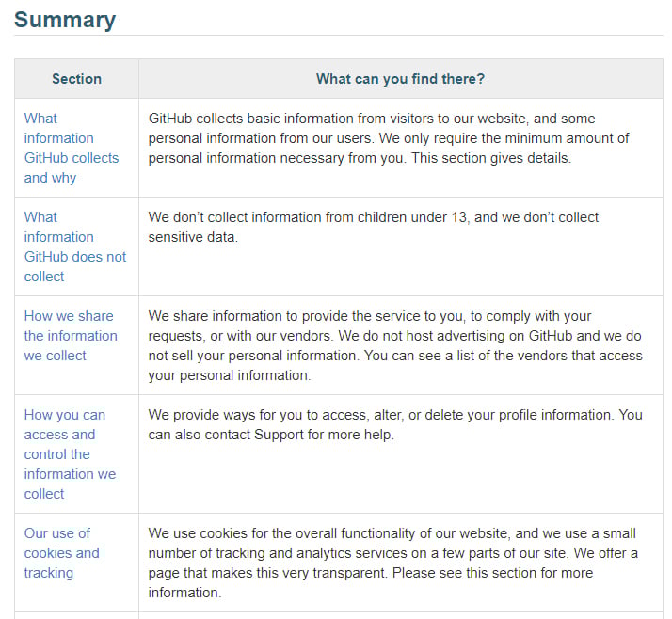Open "What information GitHub does not collect" link
Viewport: 672px width, 619px height.
tap(75, 246)
